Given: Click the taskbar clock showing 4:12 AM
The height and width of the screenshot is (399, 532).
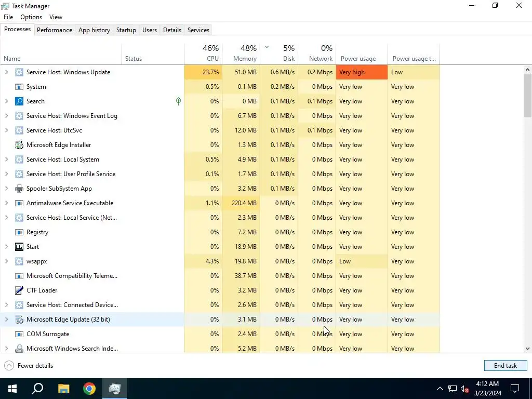Looking at the screenshot, I should tap(488, 389).
